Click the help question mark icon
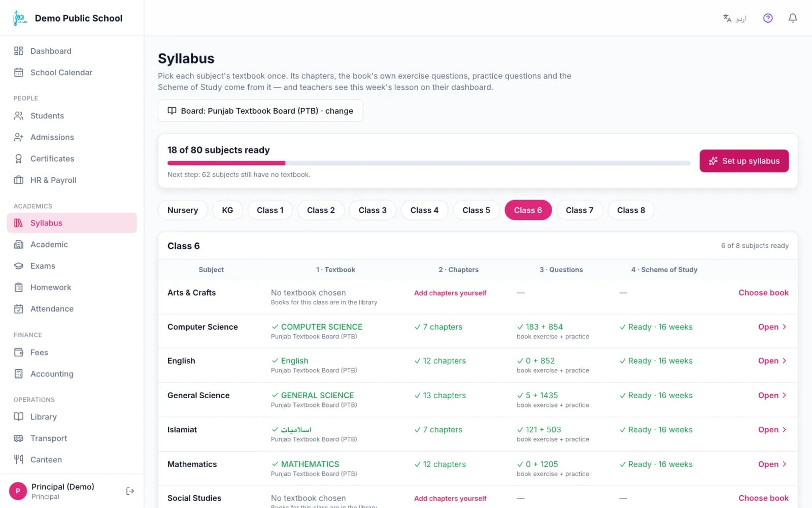Image resolution: width=812 pixels, height=508 pixels. tap(768, 18)
